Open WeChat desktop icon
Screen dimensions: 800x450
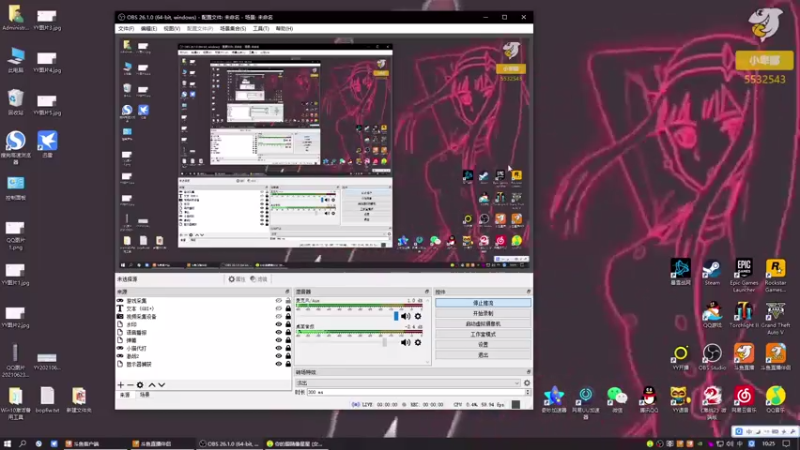[x=617, y=399]
